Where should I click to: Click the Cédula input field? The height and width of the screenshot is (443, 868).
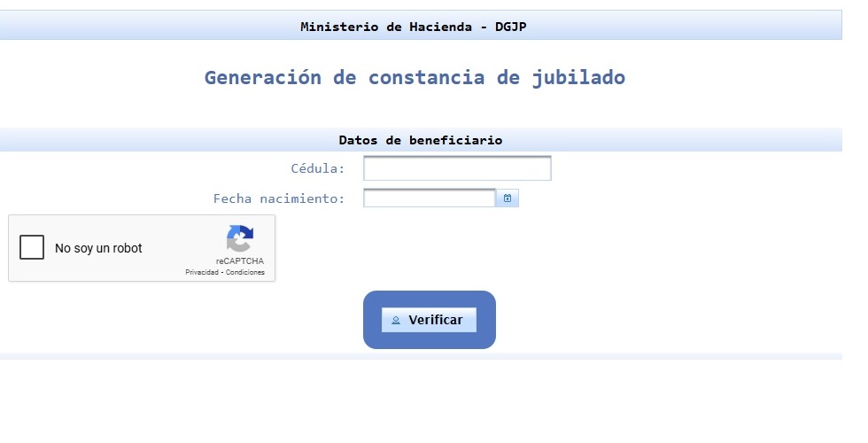point(457,168)
